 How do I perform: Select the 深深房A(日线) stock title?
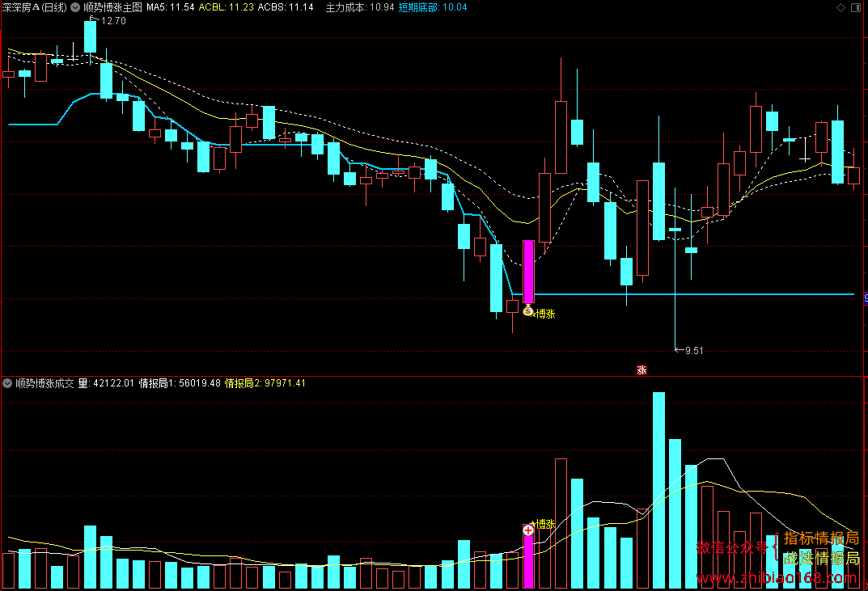tap(34, 7)
